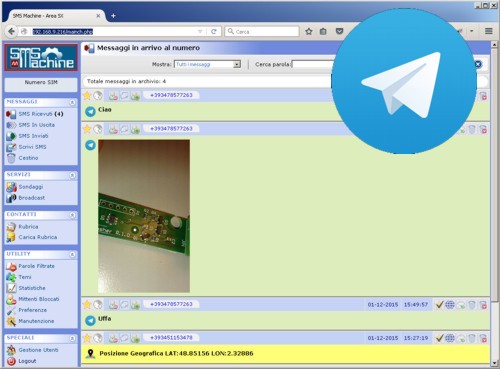Screen dimensions: 500x369
Task: Reload the page with the refresh button
Action: tap(214, 31)
